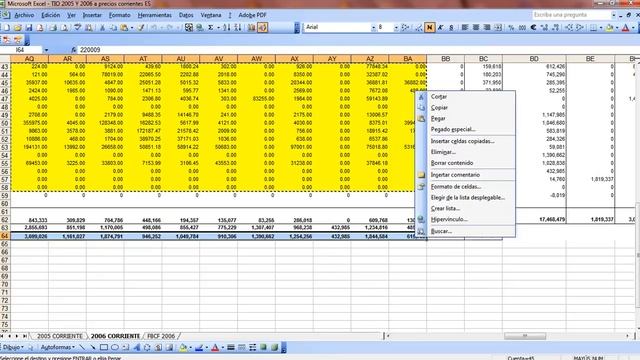
Task: Choose Formato de celdas in context menu
Action: pyautogui.click(x=465, y=187)
